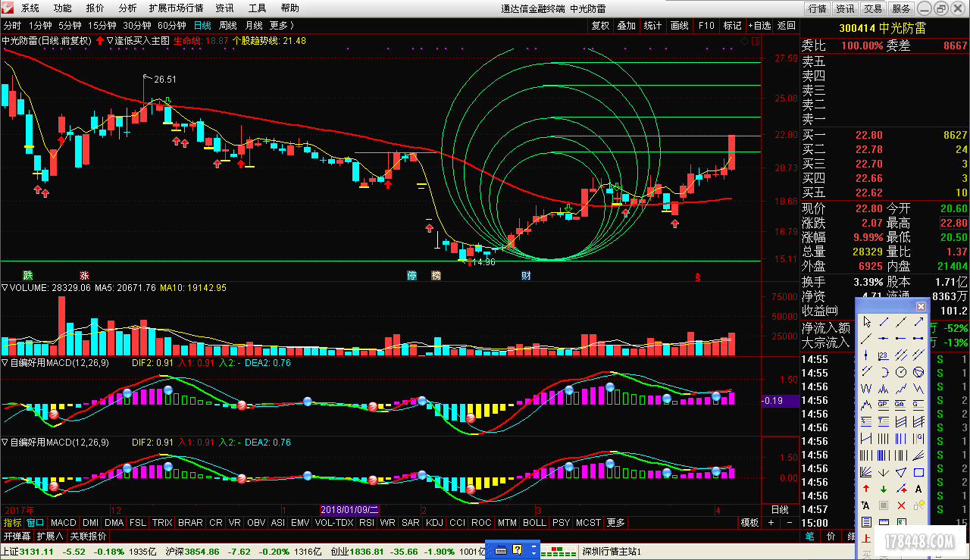This screenshot has width=970, height=560.
Task: Toggle the 窗口 tab at bottom left
Action: [36, 523]
